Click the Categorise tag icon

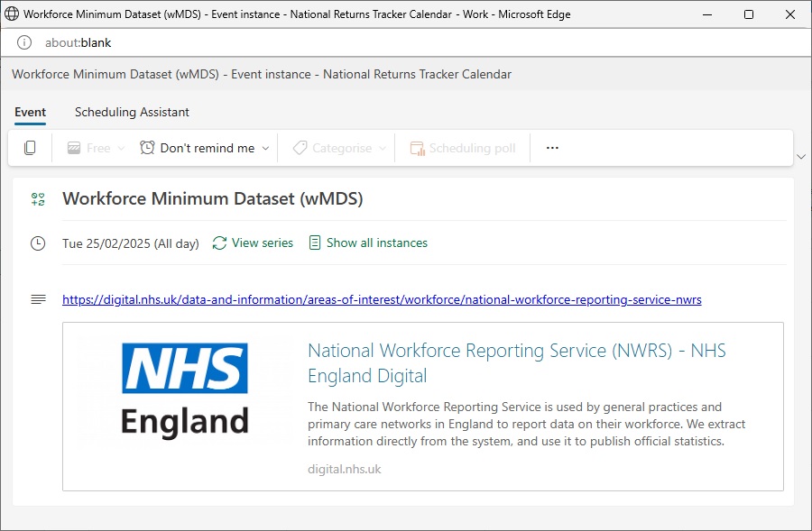(x=300, y=148)
